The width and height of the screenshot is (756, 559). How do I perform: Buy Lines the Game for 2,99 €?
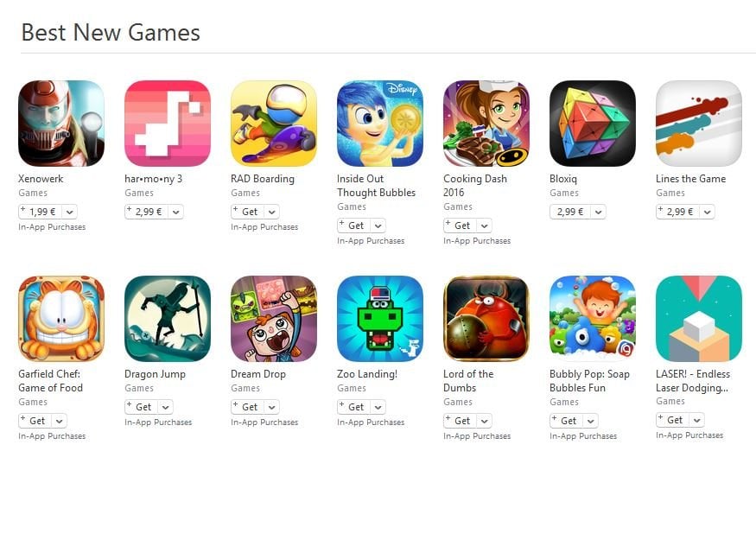coord(678,212)
